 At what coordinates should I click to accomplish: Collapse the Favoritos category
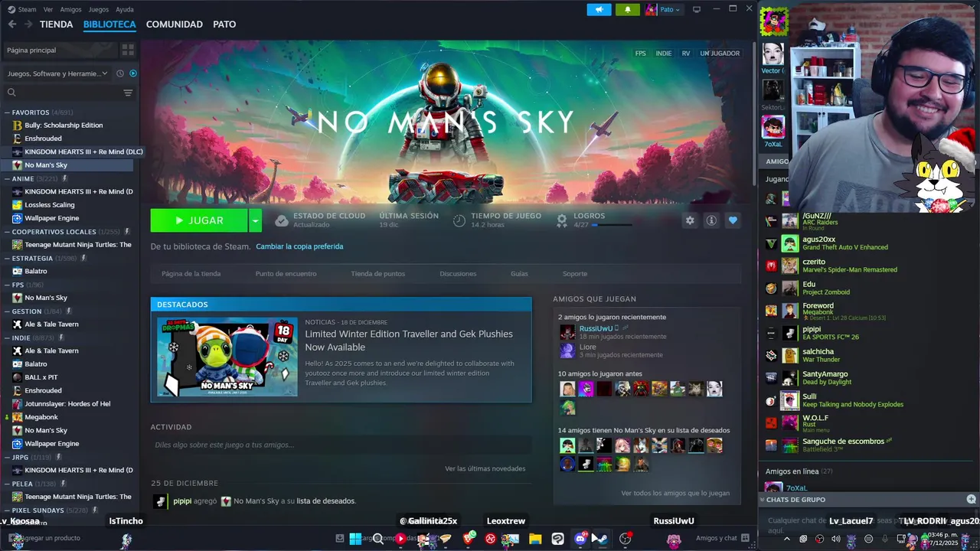pyautogui.click(x=7, y=112)
